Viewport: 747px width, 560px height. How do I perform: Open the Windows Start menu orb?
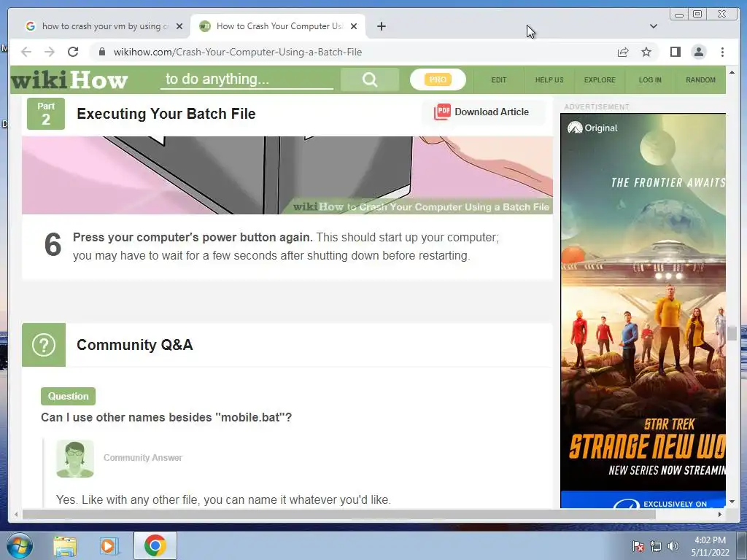(19, 545)
